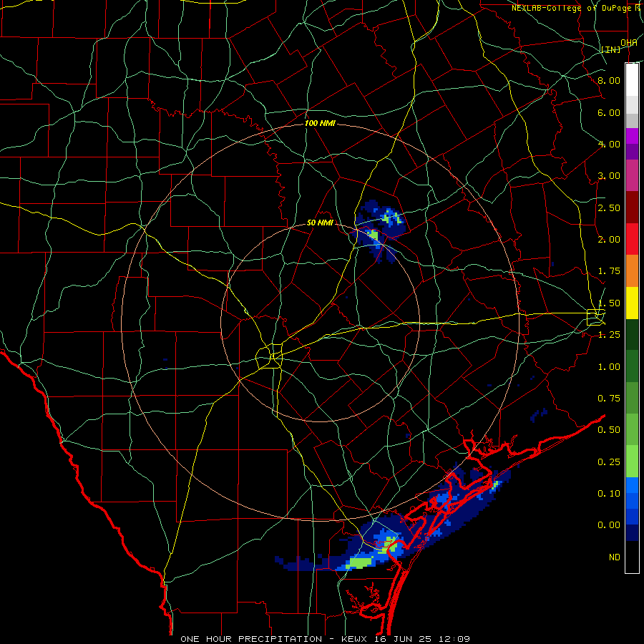Click the '0.25' legend value
Image resolution: width=644 pixels, height=644 pixels.
click(x=609, y=462)
